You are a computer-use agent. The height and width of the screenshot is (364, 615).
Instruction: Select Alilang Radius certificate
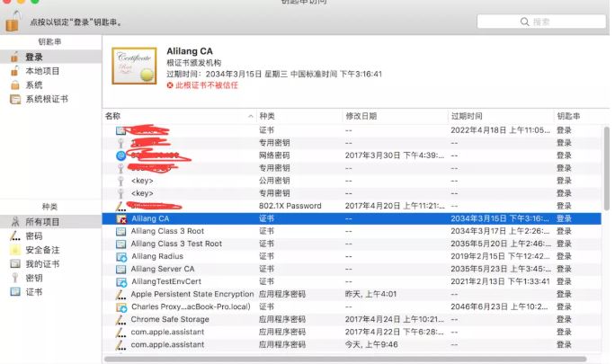352,256
